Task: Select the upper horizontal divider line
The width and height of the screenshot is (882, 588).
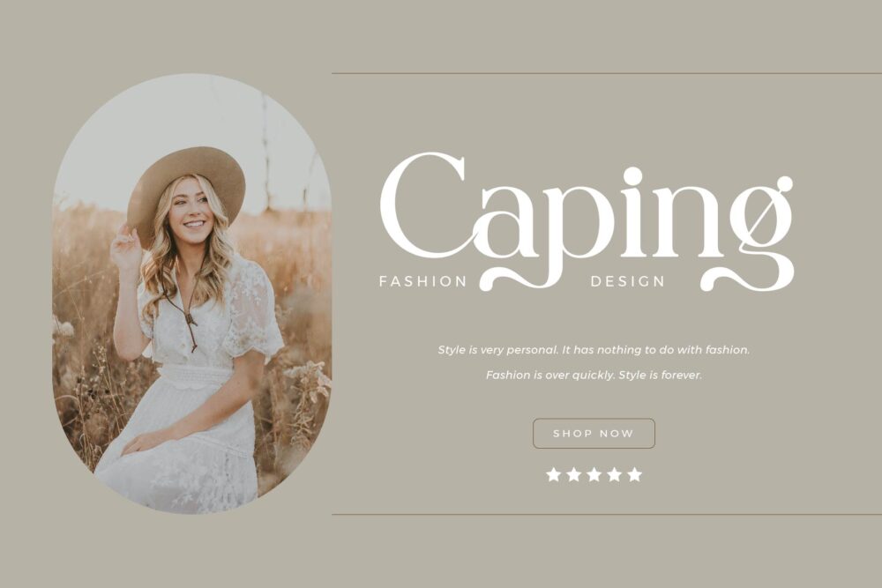Action: 607,73
